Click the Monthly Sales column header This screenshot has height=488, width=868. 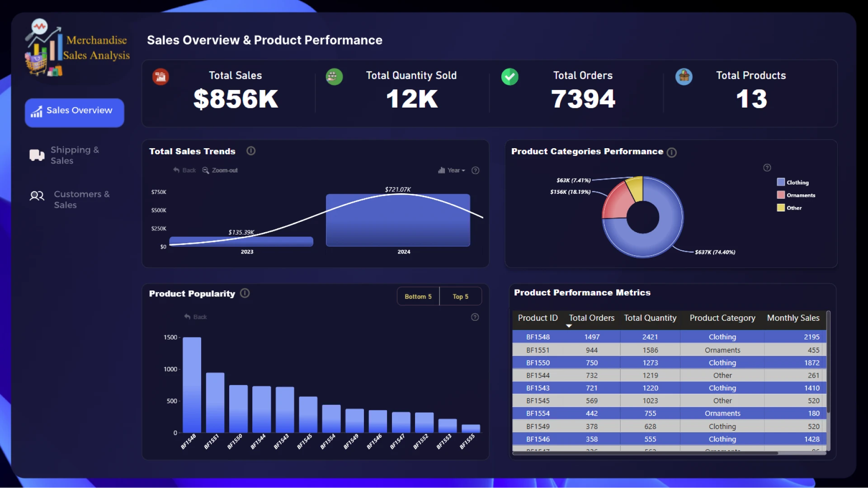point(793,318)
